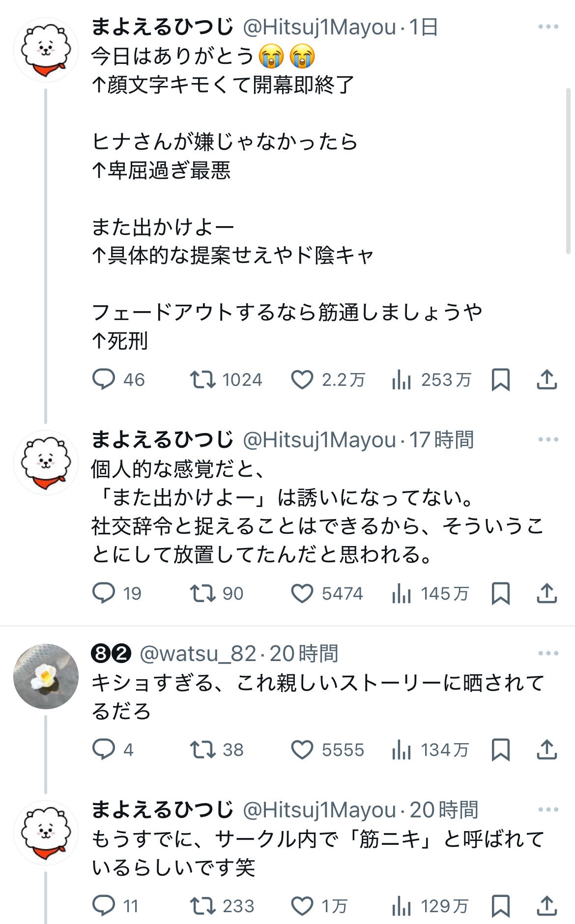Reply to the first tweet with 46 comments
Viewport: 575px width, 924px height.
[x=104, y=379]
